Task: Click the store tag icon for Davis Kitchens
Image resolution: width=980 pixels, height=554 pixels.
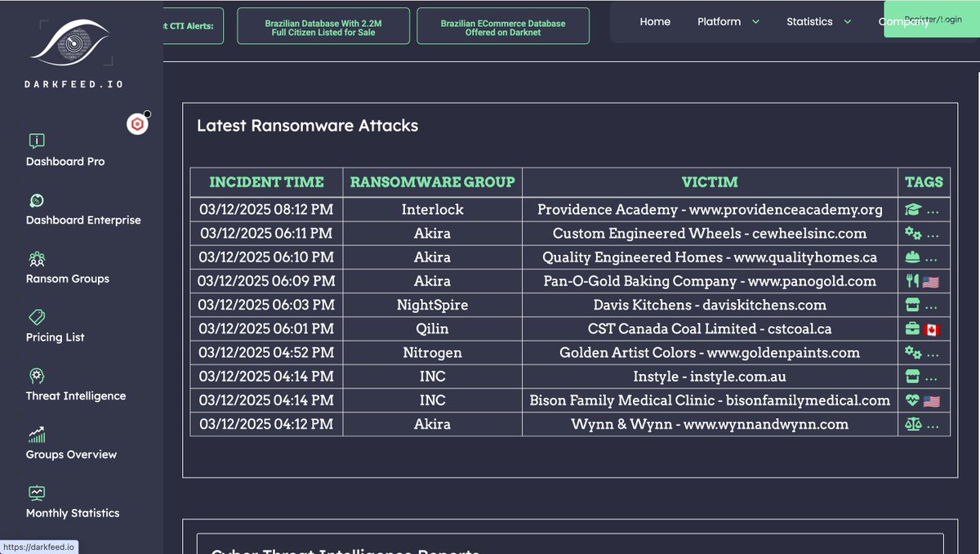Action: point(912,305)
